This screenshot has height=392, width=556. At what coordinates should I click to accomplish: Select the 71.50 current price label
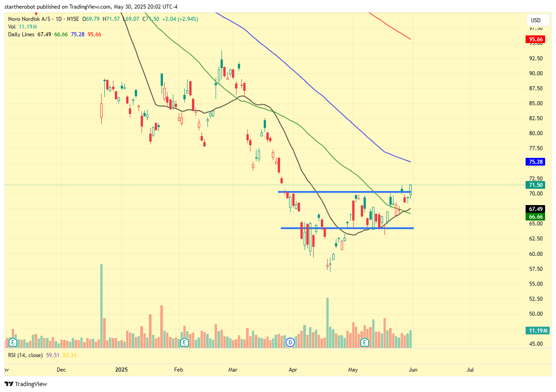click(x=536, y=185)
